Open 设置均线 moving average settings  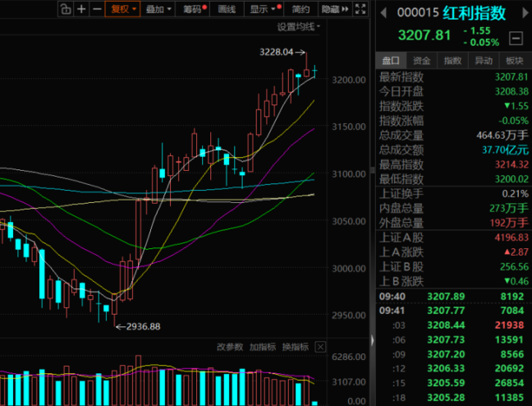(x=299, y=26)
